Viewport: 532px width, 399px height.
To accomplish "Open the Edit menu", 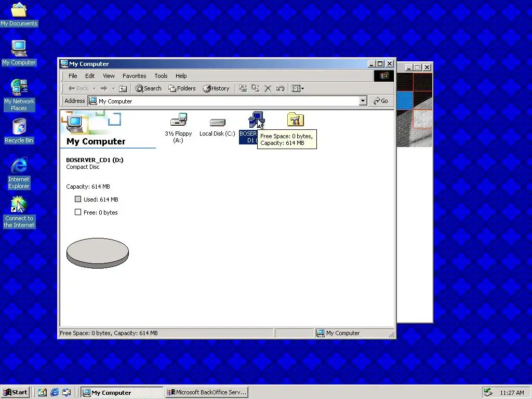I will (89, 76).
